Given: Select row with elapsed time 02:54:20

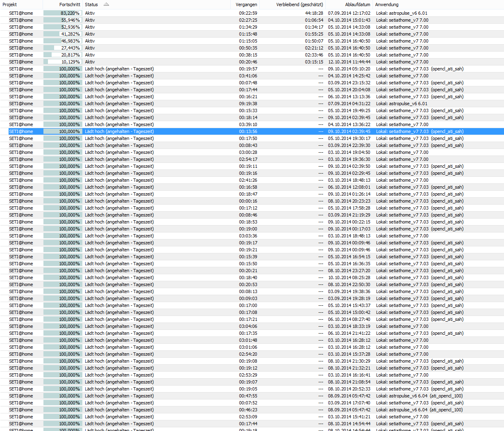Looking at the screenshot, I should (252, 354).
